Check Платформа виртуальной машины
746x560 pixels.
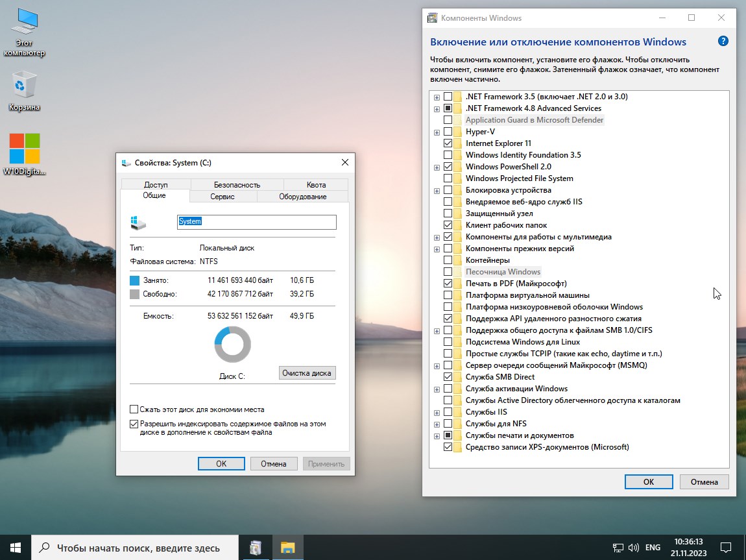pyautogui.click(x=448, y=295)
